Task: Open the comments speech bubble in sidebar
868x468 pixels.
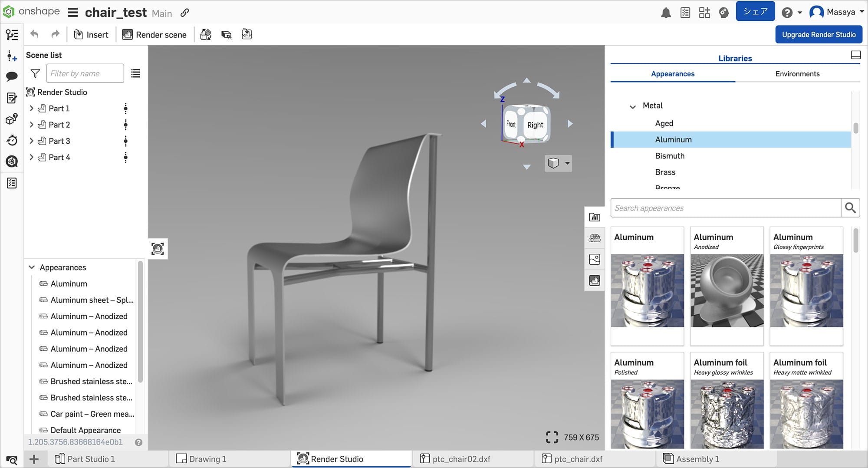Action: (12, 76)
